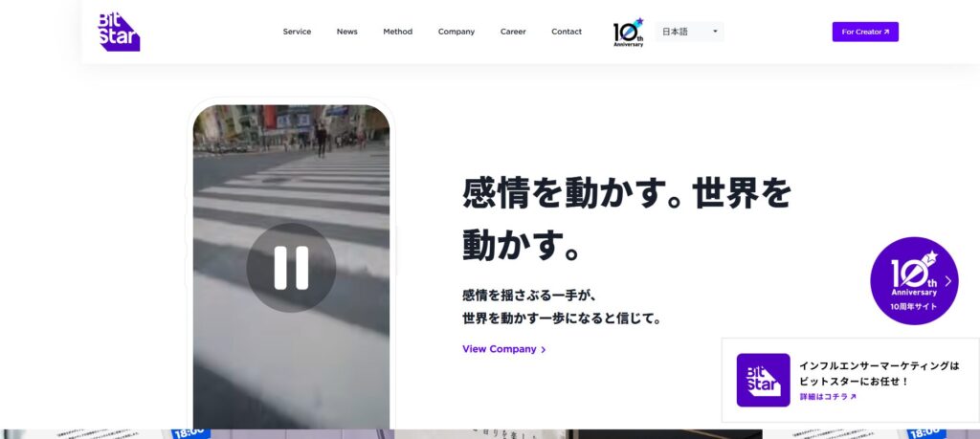The image size is (980, 439).
Task: Visit the Contact page
Action: pyautogui.click(x=567, y=32)
